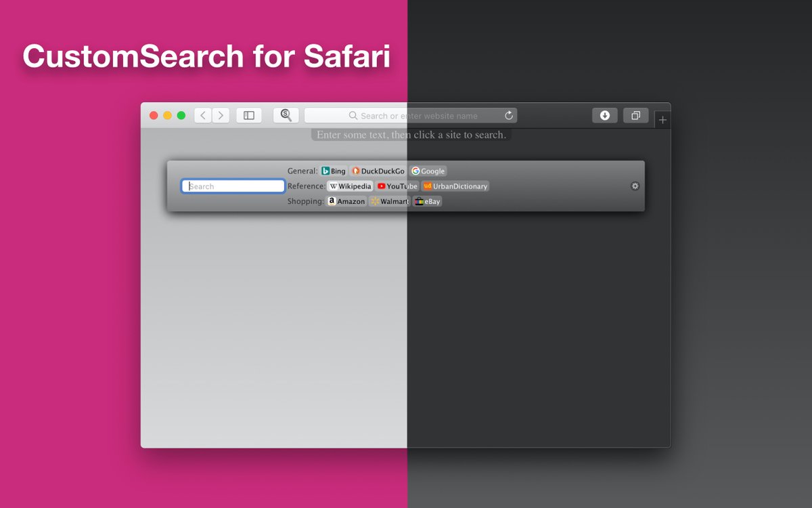Search using the Bing button

click(334, 171)
